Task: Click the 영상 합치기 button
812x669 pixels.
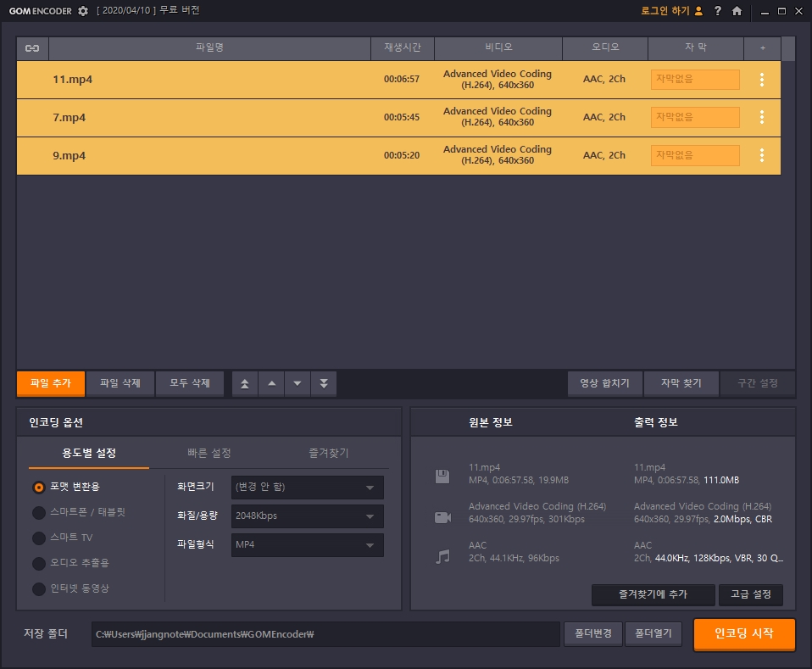Action: pyautogui.click(x=605, y=383)
